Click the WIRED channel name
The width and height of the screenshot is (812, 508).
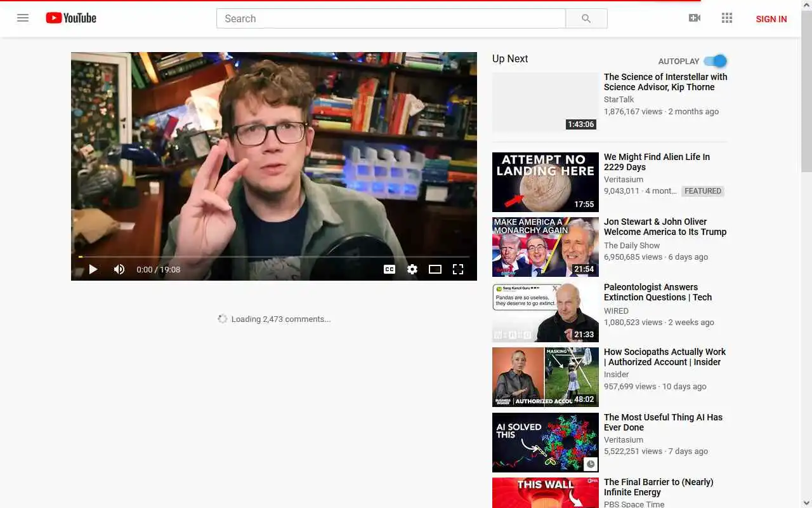[x=616, y=311]
